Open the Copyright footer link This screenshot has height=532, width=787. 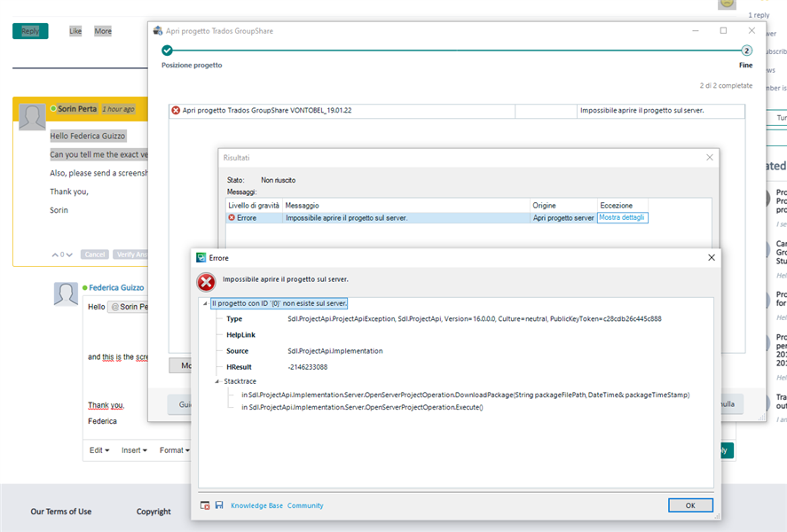coord(153,512)
